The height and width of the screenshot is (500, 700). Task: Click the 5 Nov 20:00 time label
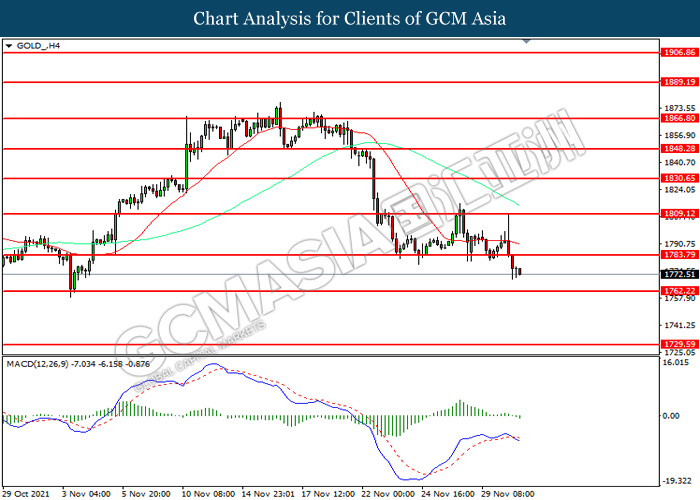coord(146,494)
